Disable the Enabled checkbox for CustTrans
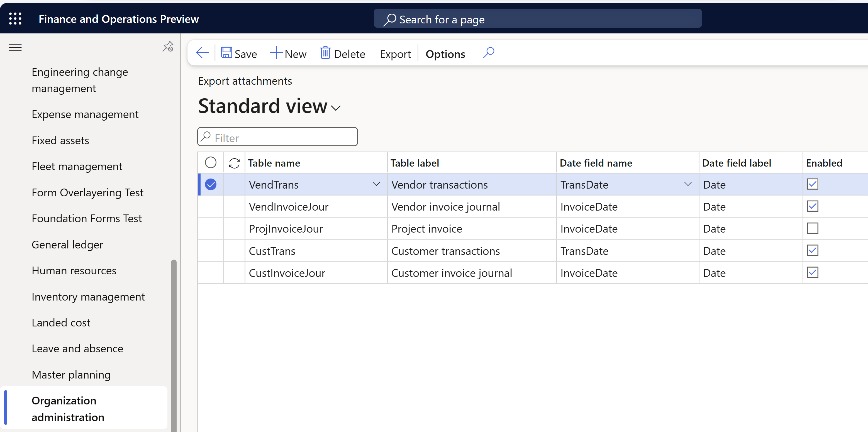This screenshot has width=868, height=432. (x=812, y=250)
